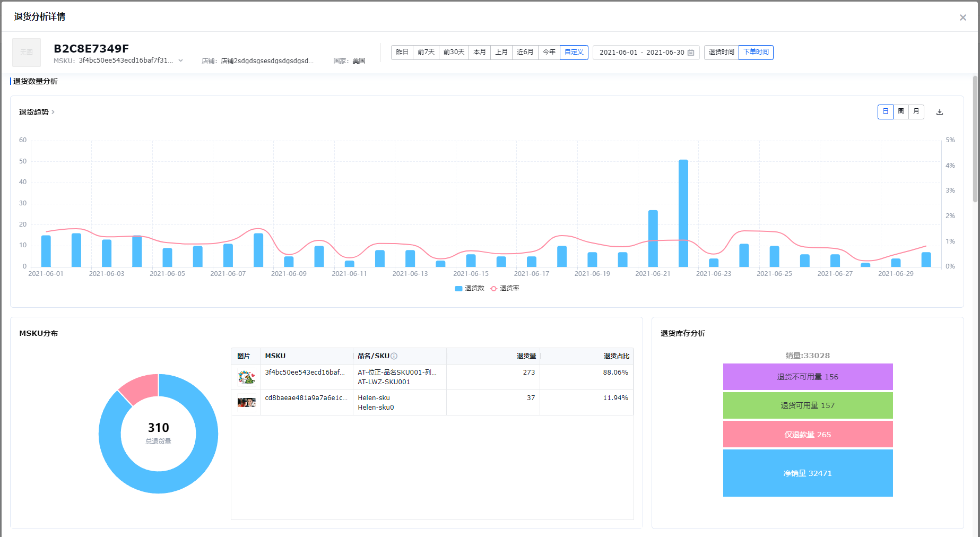The height and width of the screenshot is (537, 980).
Task: Switch to 下单时间 mode
Action: (756, 52)
